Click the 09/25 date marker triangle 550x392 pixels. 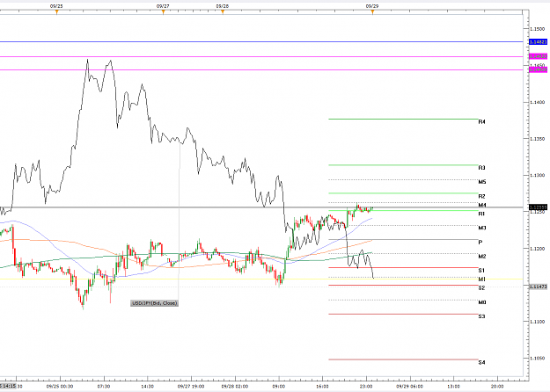(x=56, y=12)
